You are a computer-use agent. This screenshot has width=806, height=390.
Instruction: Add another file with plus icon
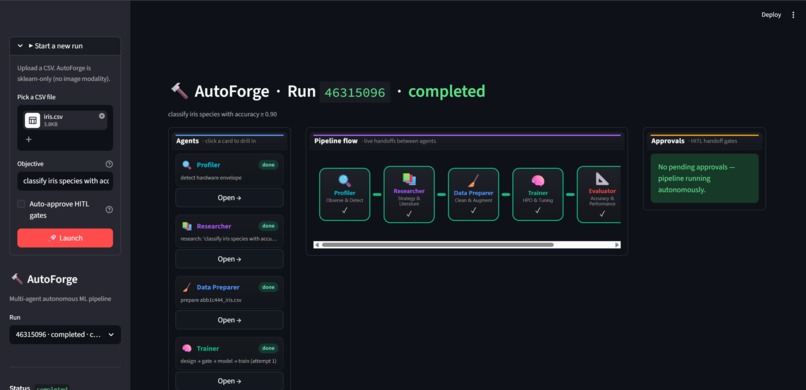coord(28,139)
